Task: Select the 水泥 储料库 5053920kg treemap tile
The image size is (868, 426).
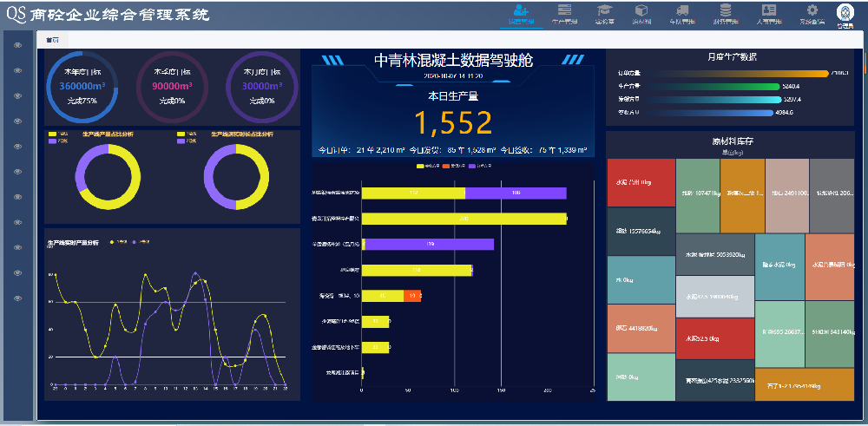Action: pyautogui.click(x=715, y=255)
